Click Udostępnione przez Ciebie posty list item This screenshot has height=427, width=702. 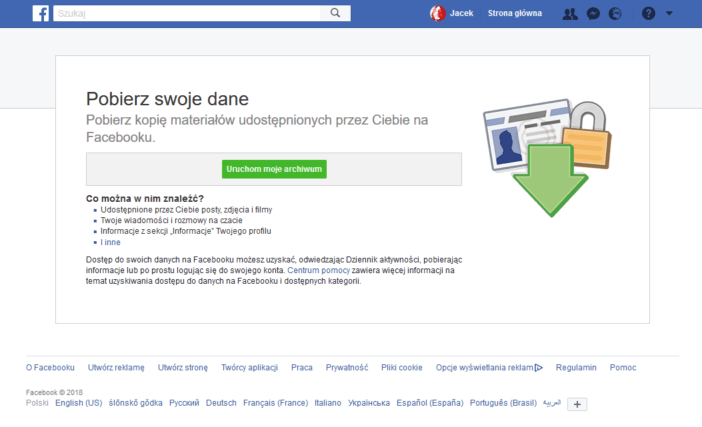pos(186,209)
